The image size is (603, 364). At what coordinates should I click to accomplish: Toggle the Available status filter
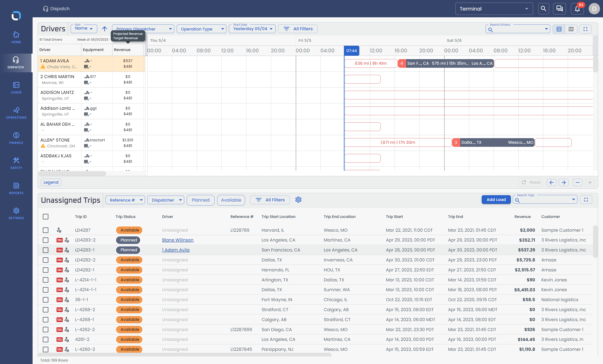[x=231, y=200]
